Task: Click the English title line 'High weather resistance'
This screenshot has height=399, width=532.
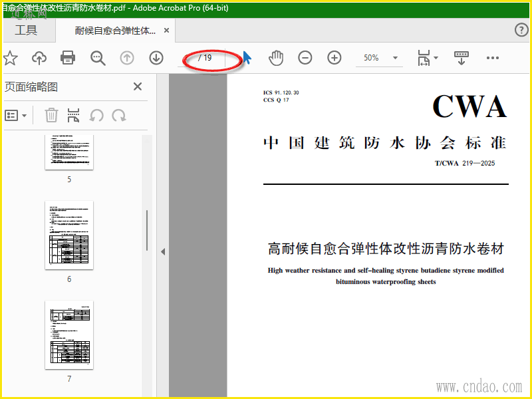Action: (x=386, y=271)
